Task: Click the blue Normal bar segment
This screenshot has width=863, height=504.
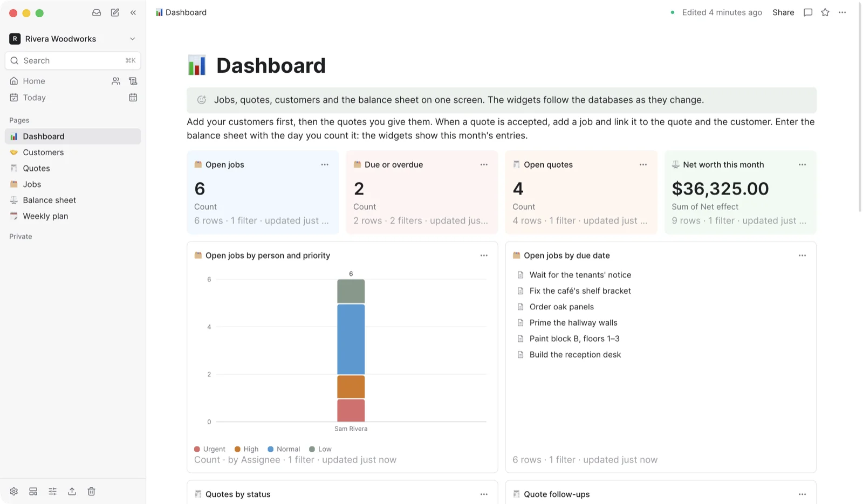Action: click(x=351, y=339)
